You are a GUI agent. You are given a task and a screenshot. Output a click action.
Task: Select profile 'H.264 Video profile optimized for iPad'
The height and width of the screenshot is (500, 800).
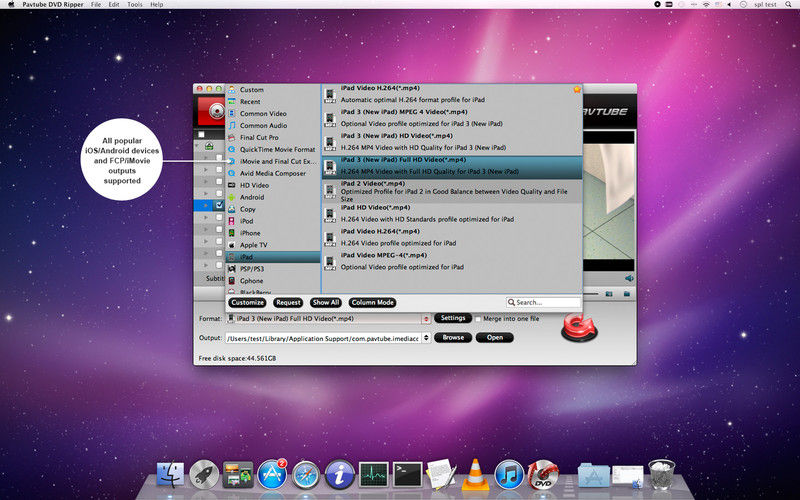[x=452, y=237]
